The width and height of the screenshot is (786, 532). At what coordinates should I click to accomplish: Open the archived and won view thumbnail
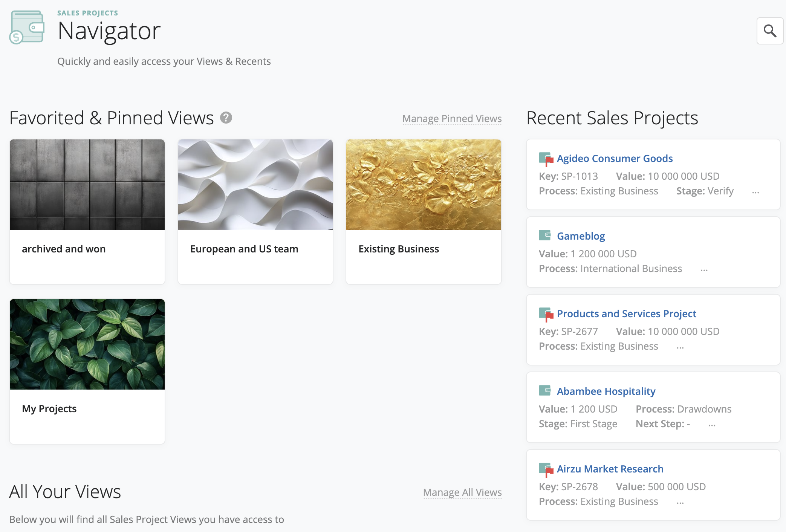pyautogui.click(x=87, y=185)
